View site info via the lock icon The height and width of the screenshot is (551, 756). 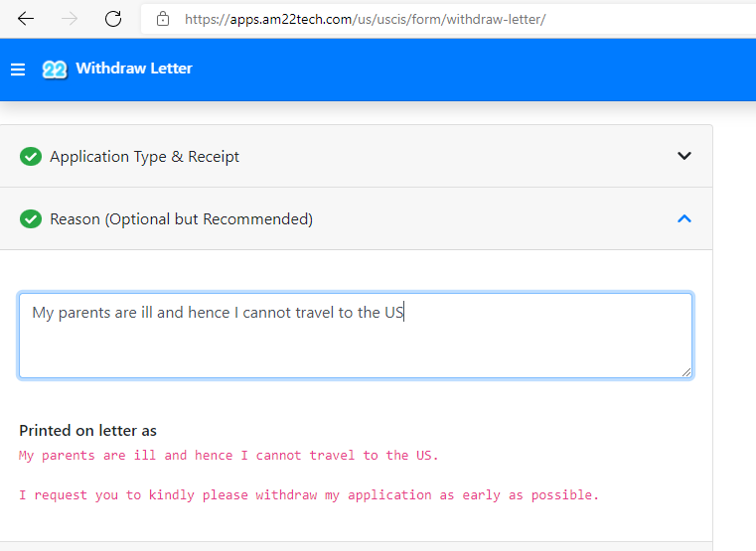tap(163, 19)
